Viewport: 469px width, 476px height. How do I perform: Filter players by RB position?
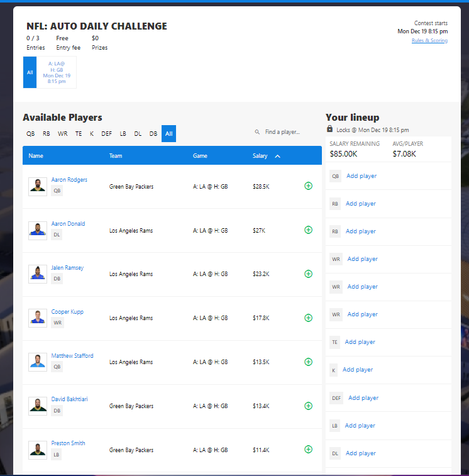pyautogui.click(x=46, y=133)
